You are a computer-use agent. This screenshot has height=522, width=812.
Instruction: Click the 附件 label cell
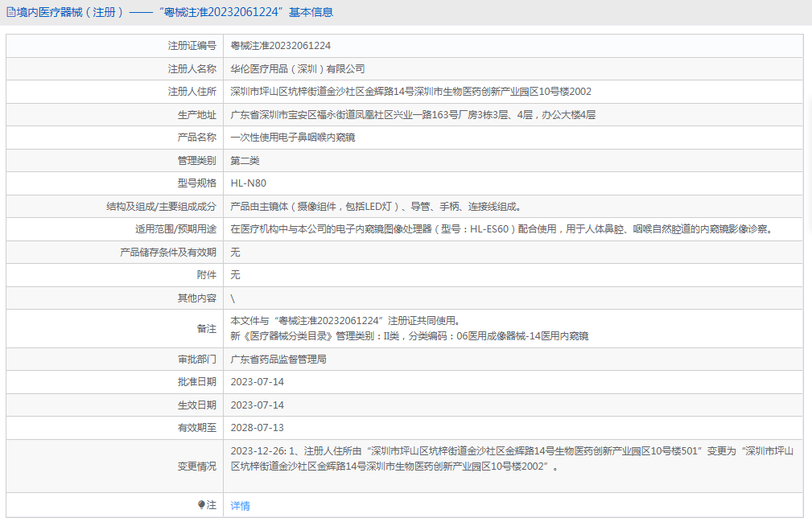207,275
